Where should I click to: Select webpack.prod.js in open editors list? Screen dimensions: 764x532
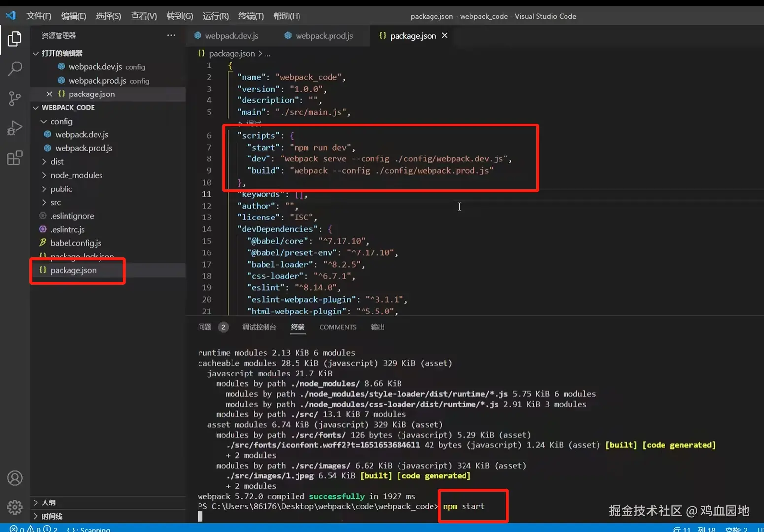coord(108,81)
